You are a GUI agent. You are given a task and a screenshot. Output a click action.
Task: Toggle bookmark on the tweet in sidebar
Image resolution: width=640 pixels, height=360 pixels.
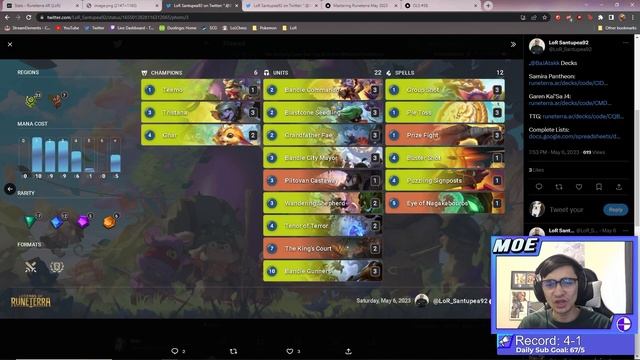599,187
